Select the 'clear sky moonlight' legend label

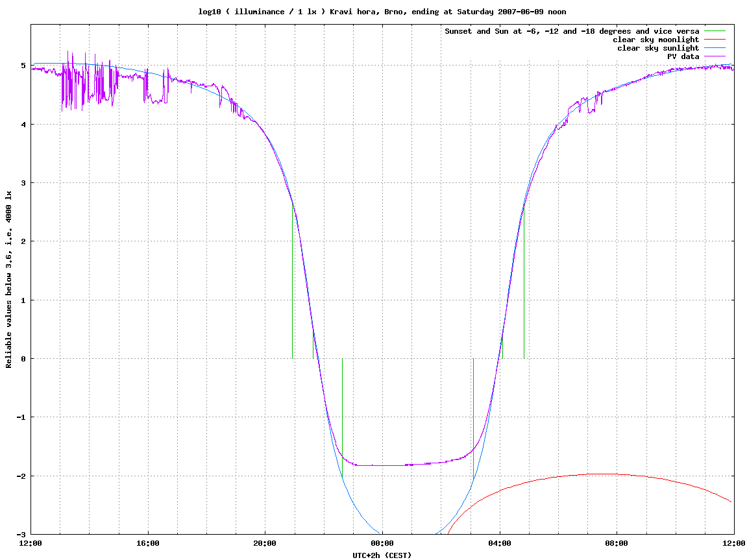655,40
